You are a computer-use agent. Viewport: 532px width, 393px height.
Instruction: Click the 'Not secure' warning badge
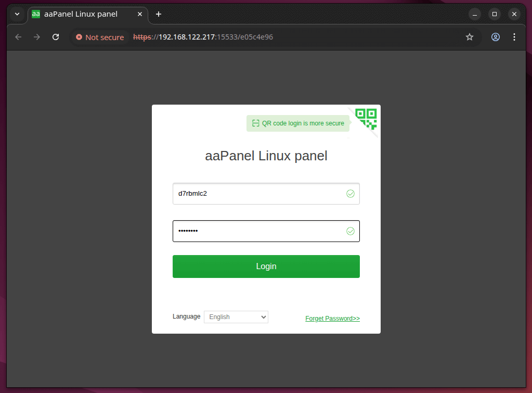tap(99, 37)
